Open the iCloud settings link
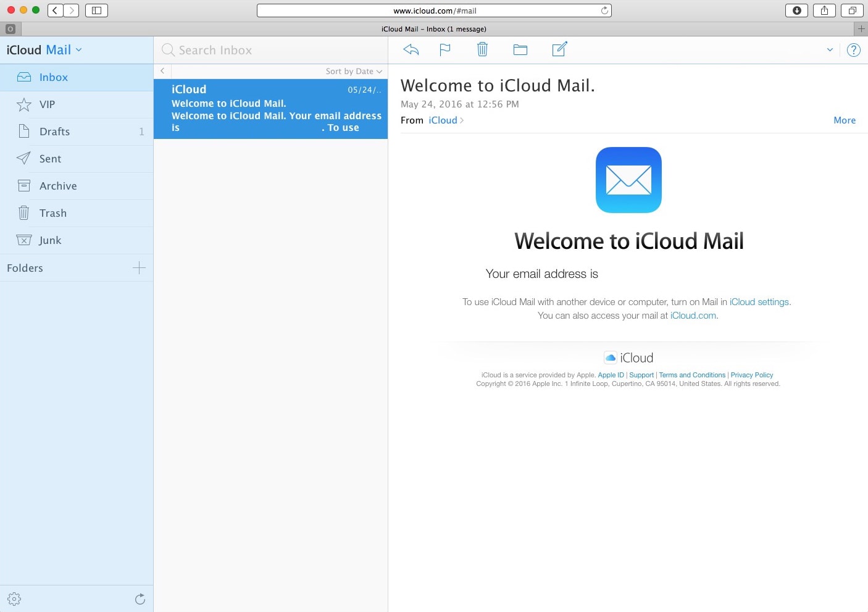The width and height of the screenshot is (868, 612). (759, 302)
